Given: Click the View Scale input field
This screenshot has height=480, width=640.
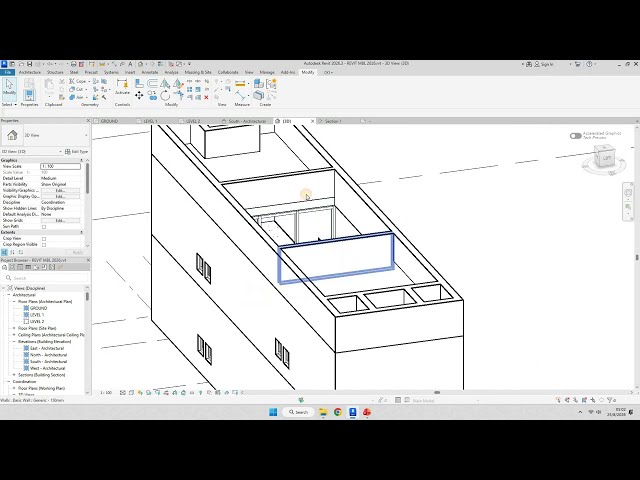Looking at the screenshot, I should click(x=60, y=167).
